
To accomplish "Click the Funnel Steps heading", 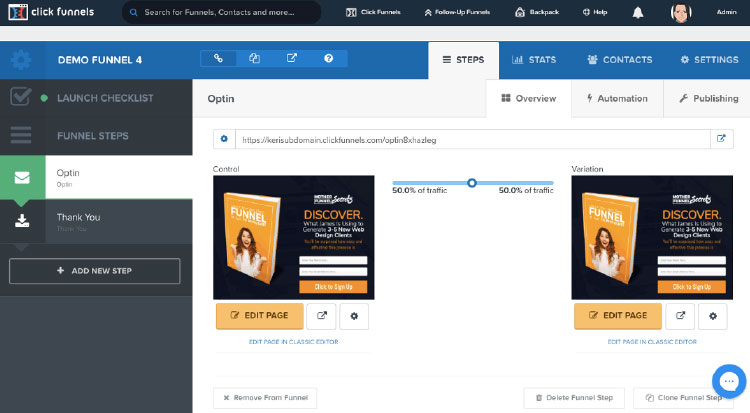I will pyautogui.click(x=93, y=136).
